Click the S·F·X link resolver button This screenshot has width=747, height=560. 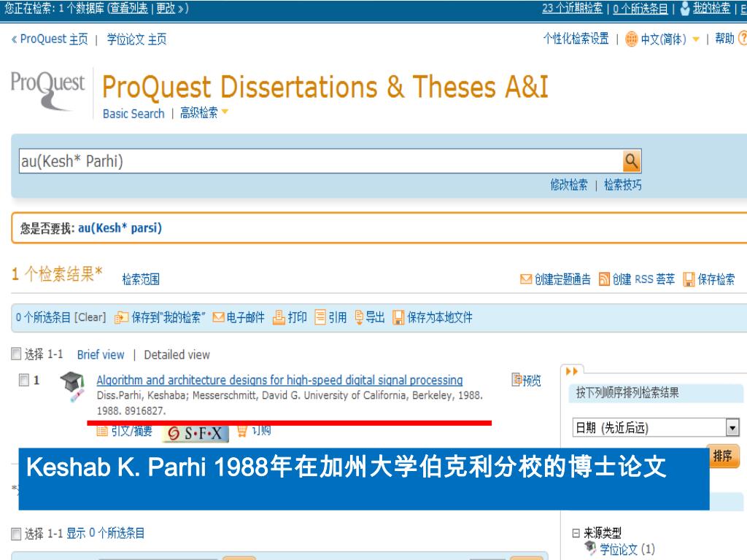(x=196, y=433)
